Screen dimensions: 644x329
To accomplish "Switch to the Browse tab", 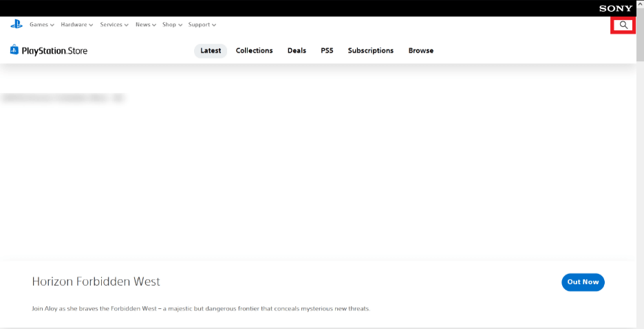I will coord(421,50).
